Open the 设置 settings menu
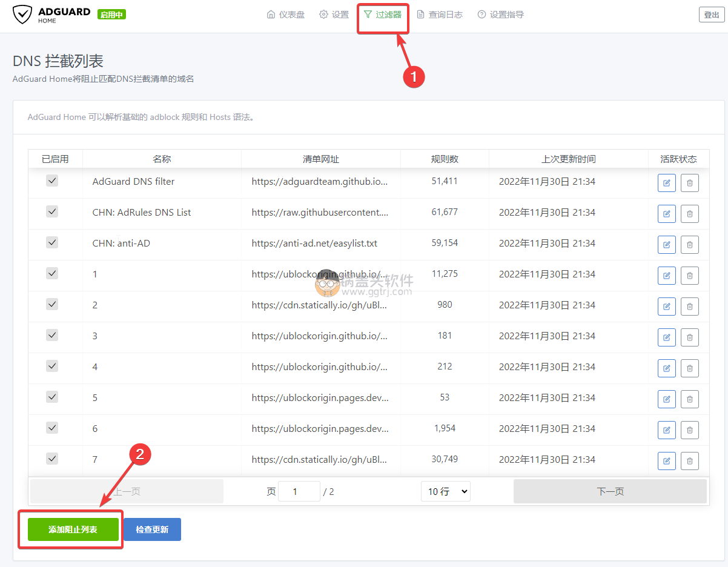Viewport: 728px width, 567px height. (334, 15)
